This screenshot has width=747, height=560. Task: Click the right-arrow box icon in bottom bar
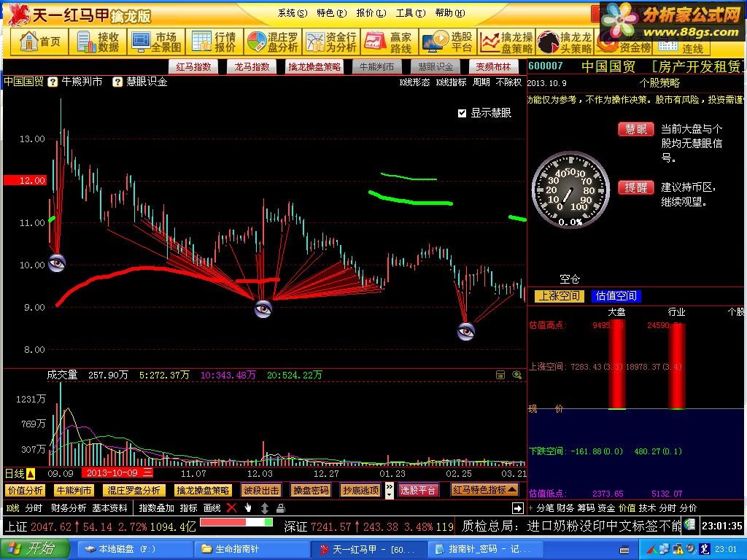(x=518, y=508)
